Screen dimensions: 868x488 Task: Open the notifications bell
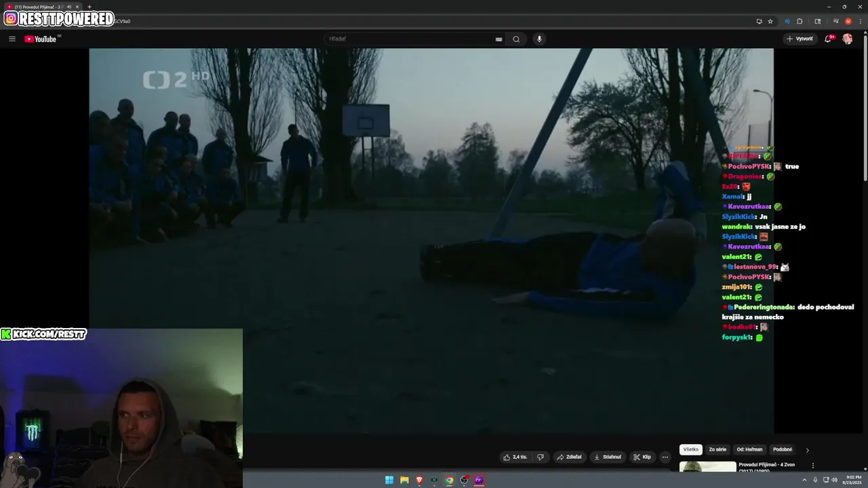(828, 39)
